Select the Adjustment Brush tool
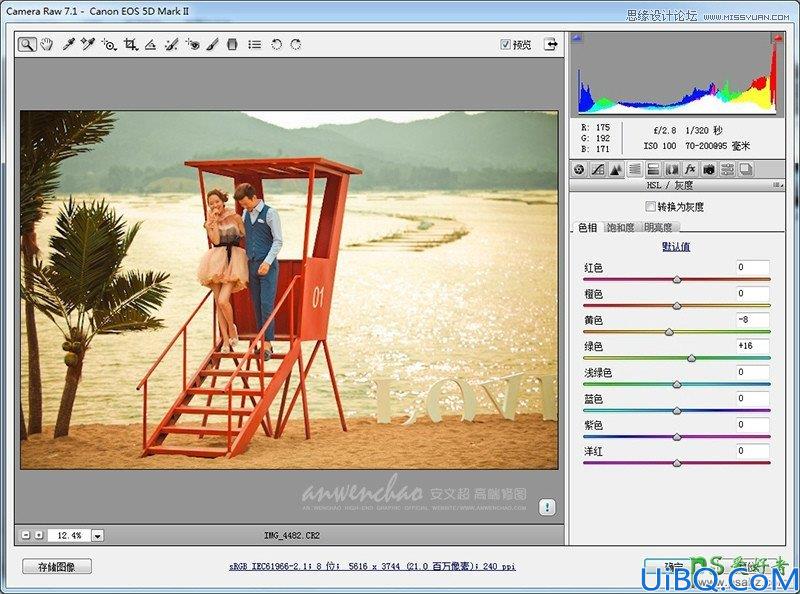Image resolution: width=800 pixels, height=594 pixels. [212, 45]
